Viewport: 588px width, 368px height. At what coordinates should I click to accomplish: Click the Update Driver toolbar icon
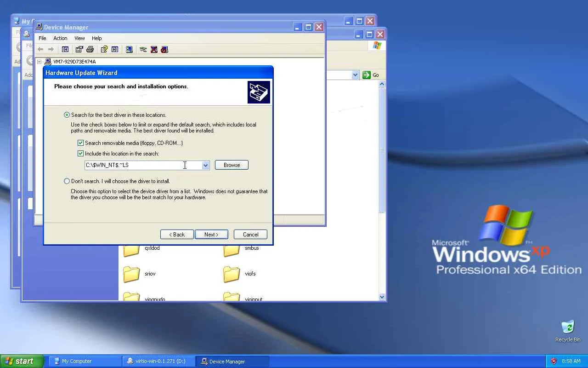(x=143, y=49)
